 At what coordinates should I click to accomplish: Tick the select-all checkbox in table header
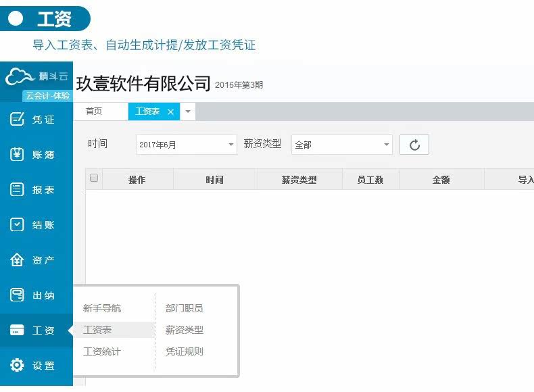(94, 178)
